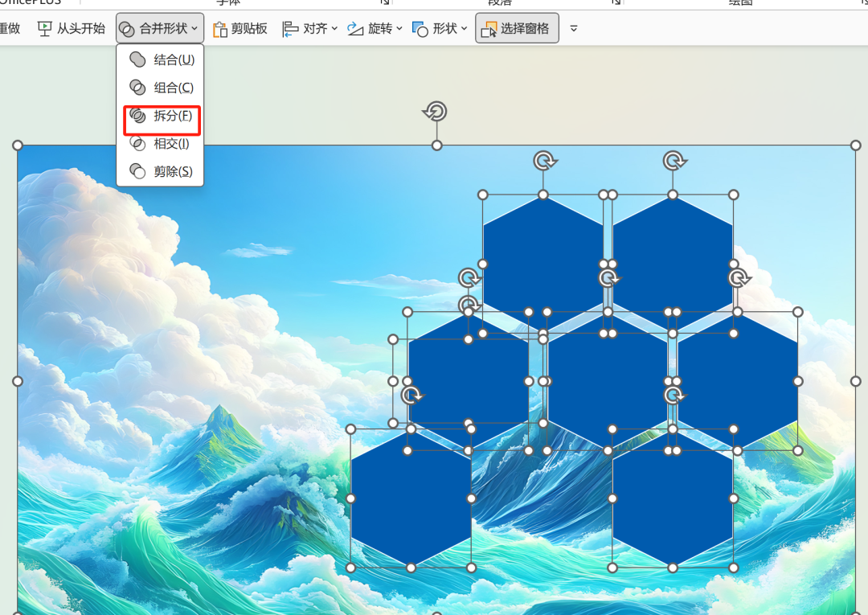Choose 结合(U) from merge shapes menu
The width and height of the screenshot is (868, 615).
pos(161,59)
